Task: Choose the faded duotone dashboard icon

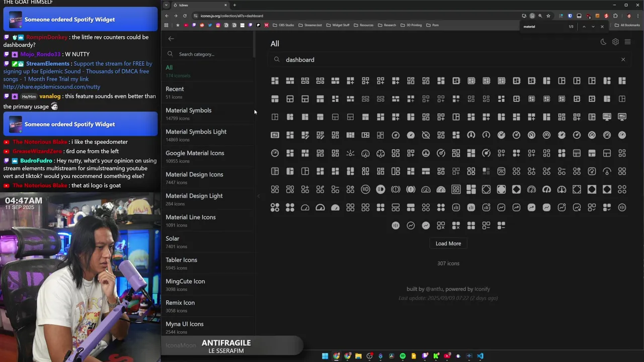Action: coord(486,171)
